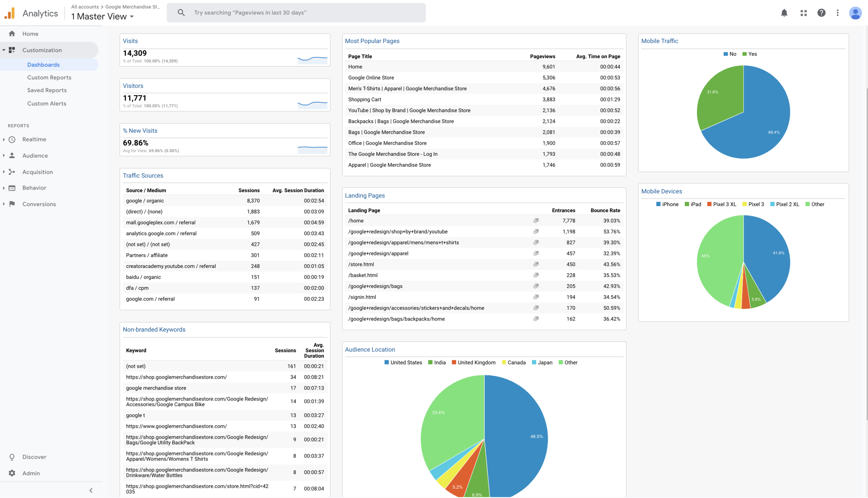Click the Most Popular Pages title link
This screenshot has height=498, width=868.
coord(372,41)
